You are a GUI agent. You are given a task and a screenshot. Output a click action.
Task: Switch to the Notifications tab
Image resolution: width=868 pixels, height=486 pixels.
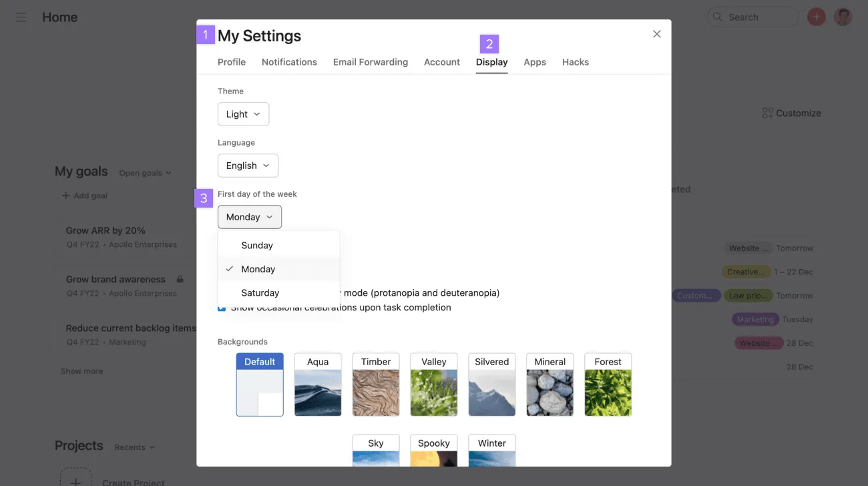(289, 62)
